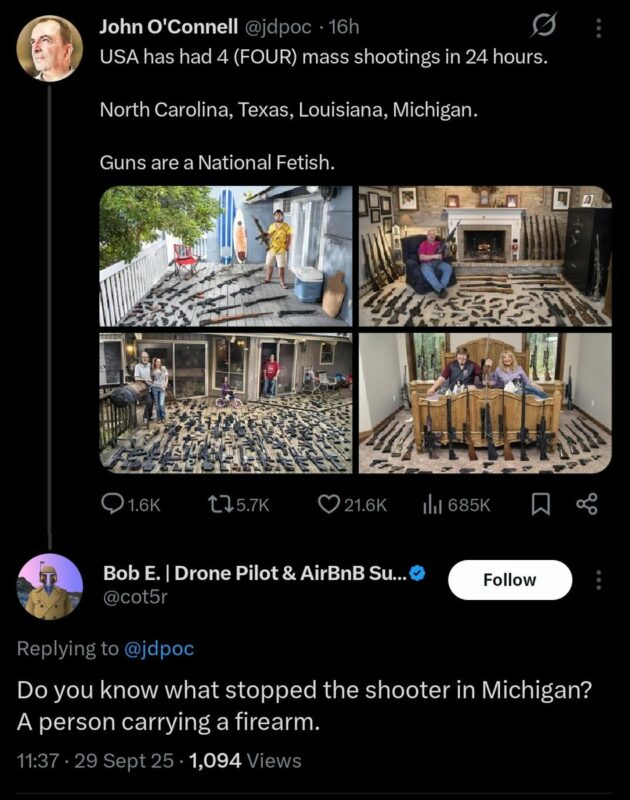Image resolution: width=630 pixels, height=800 pixels.
Task: View top-left photo of man on deck
Action: [226, 256]
